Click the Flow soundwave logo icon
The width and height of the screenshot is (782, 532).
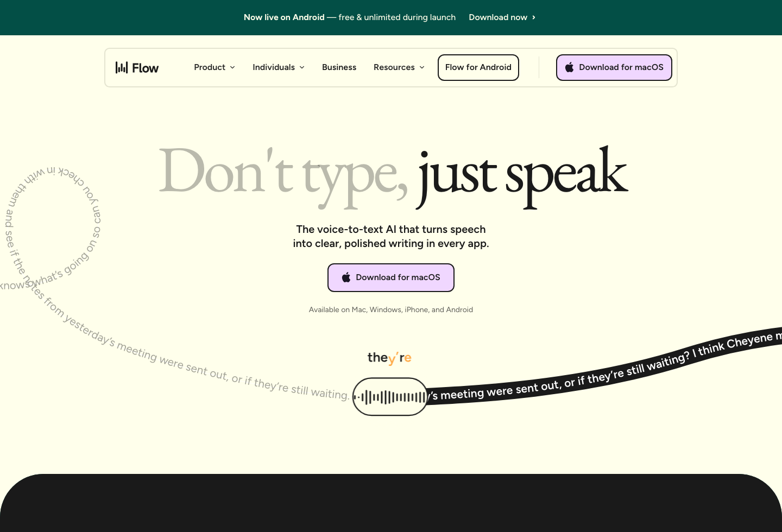coord(122,67)
